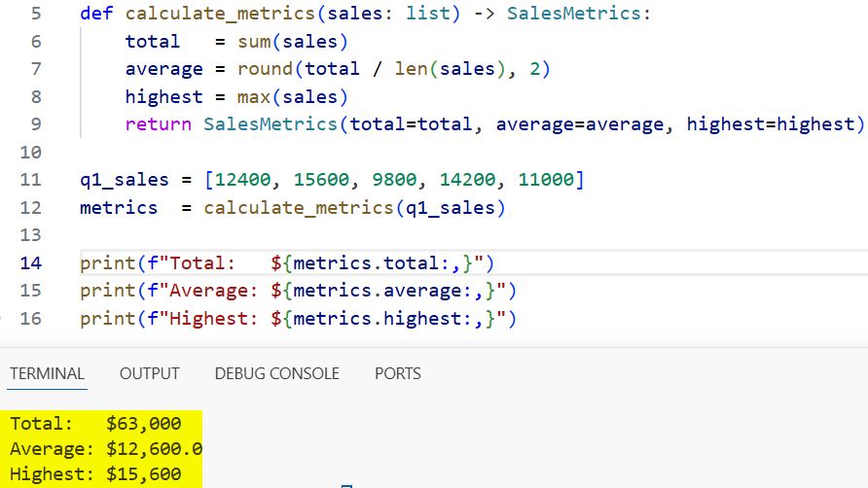Click terminal output 'Average: $12,600.0'

click(x=106, y=449)
